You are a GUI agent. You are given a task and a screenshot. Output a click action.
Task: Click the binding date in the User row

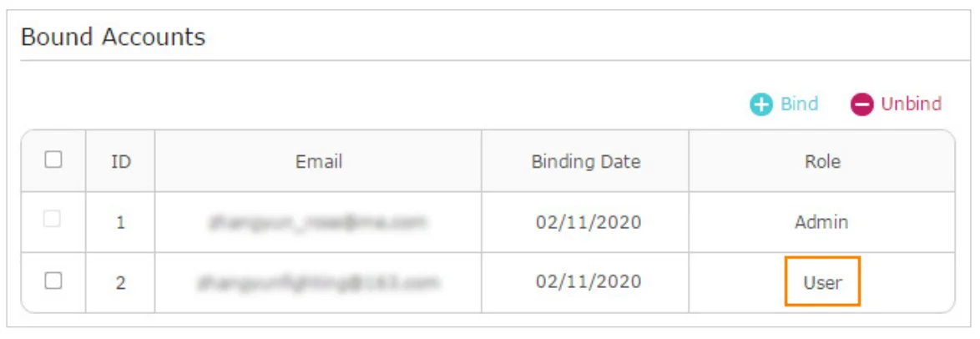(x=588, y=282)
